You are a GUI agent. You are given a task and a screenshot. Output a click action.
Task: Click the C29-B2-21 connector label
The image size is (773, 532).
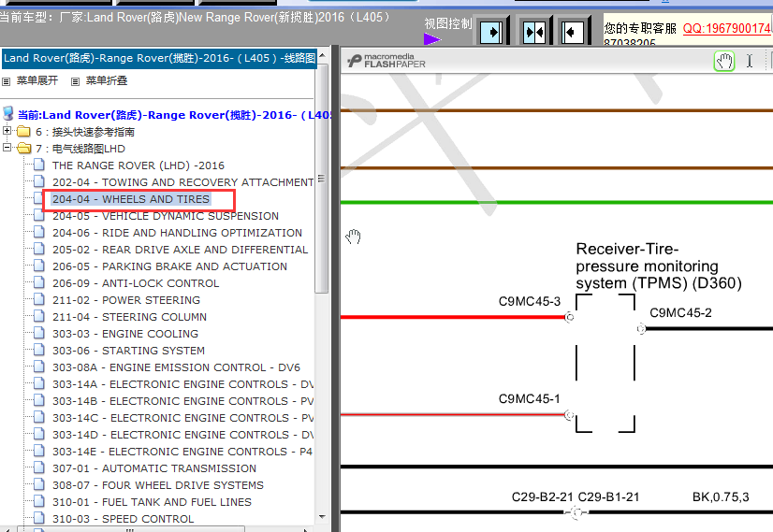click(x=542, y=496)
